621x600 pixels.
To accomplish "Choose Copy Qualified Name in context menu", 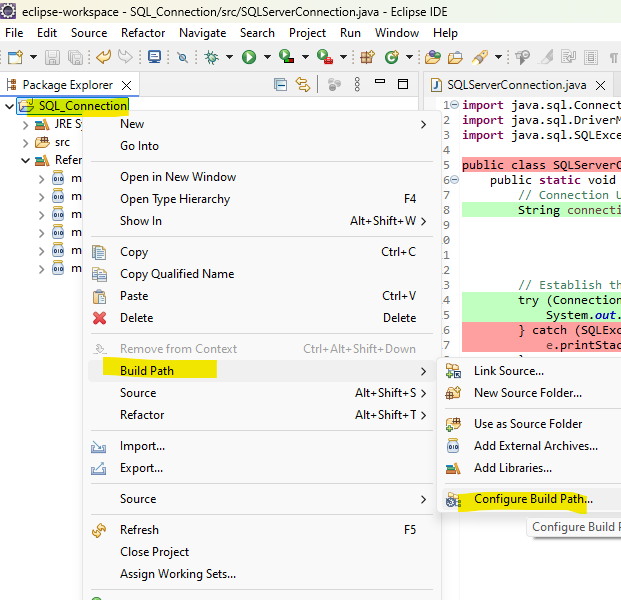I will coord(261,274).
